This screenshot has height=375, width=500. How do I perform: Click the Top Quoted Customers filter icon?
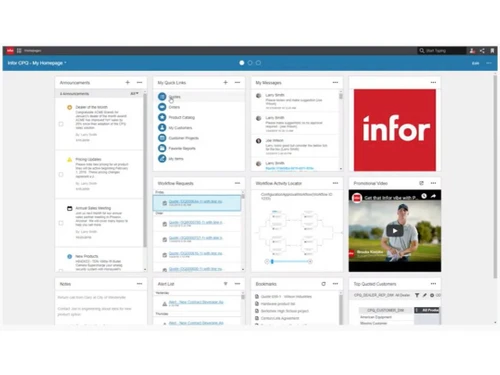417,295
